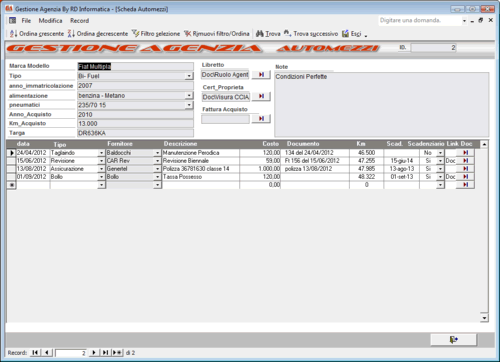Screen dimensions: 500x362
Task: Sort records with Ordina decrescente
Action: (98, 34)
